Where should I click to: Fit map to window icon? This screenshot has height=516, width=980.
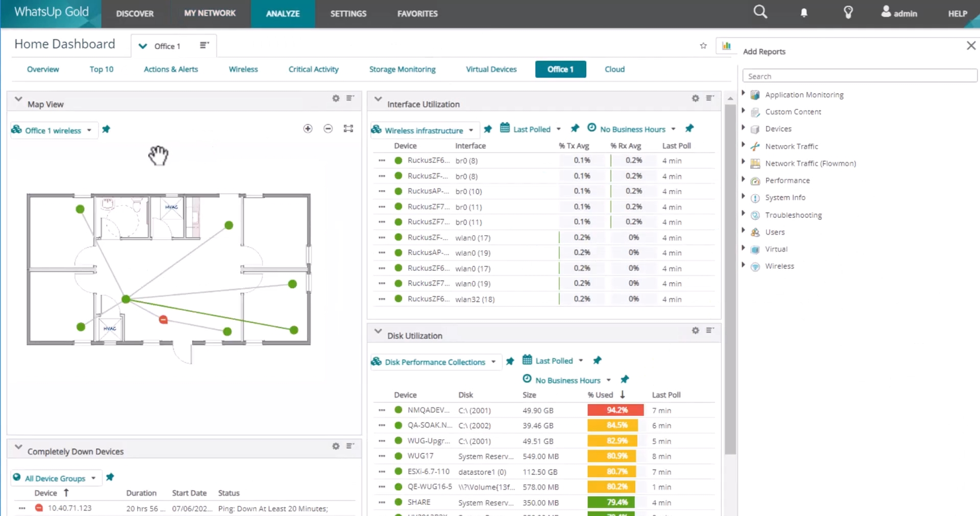[348, 129]
